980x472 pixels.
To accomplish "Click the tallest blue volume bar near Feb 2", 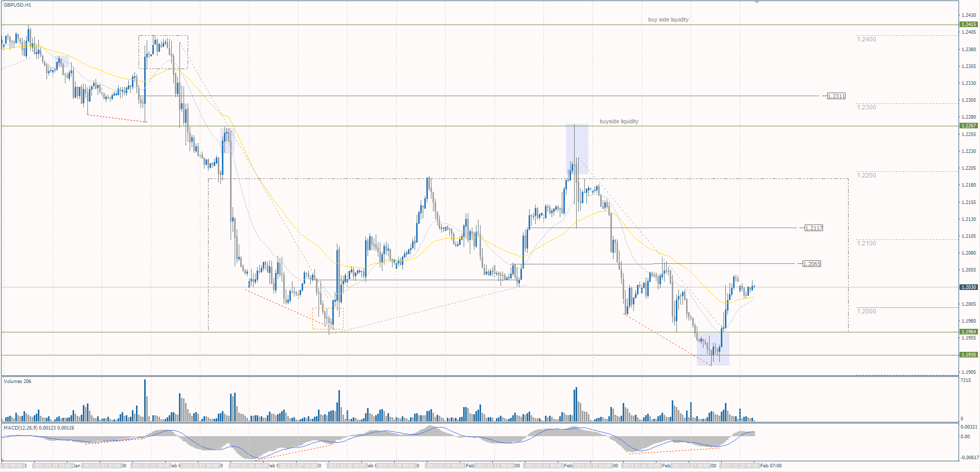I will [x=145, y=400].
